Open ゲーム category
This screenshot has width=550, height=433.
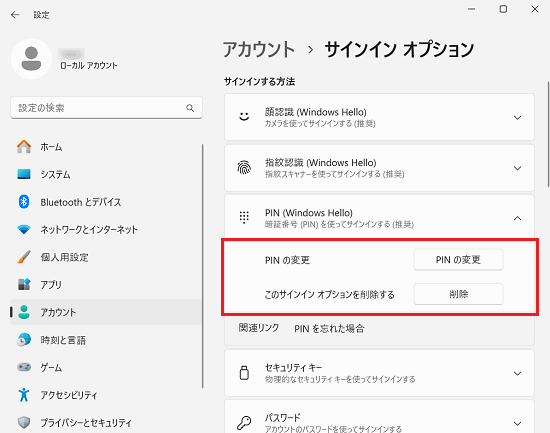(106, 367)
